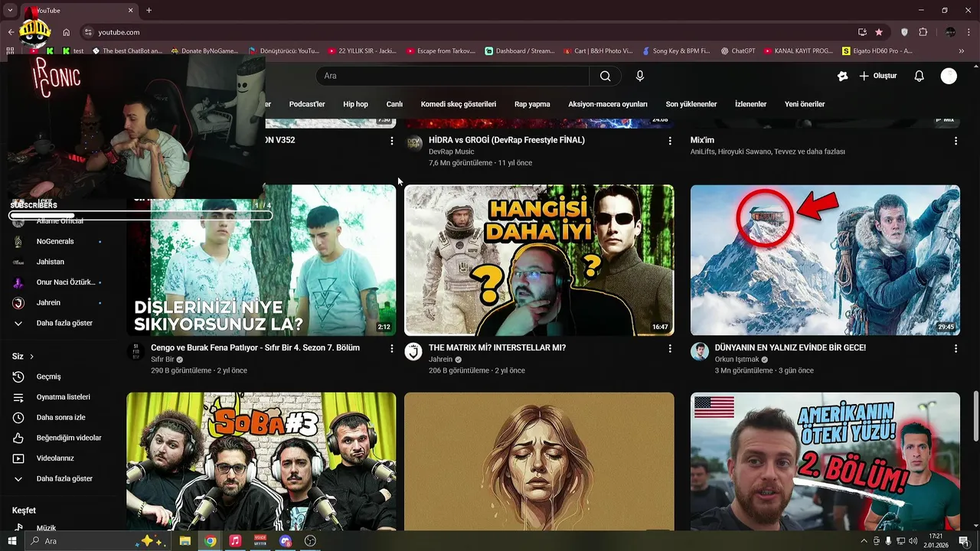Screen dimensions: 980x551
Task: Open Oynatma listeleri in sidebar
Action: (x=61, y=397)
